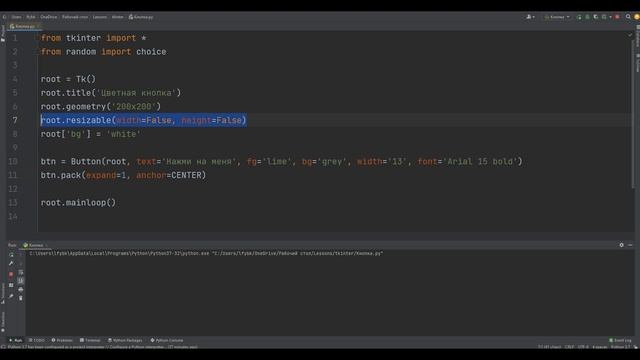The height and width of the screenshot is (360, 640).
Task: Stop the running program with red square
Action: pyautogui.click(x=11, y=274)
